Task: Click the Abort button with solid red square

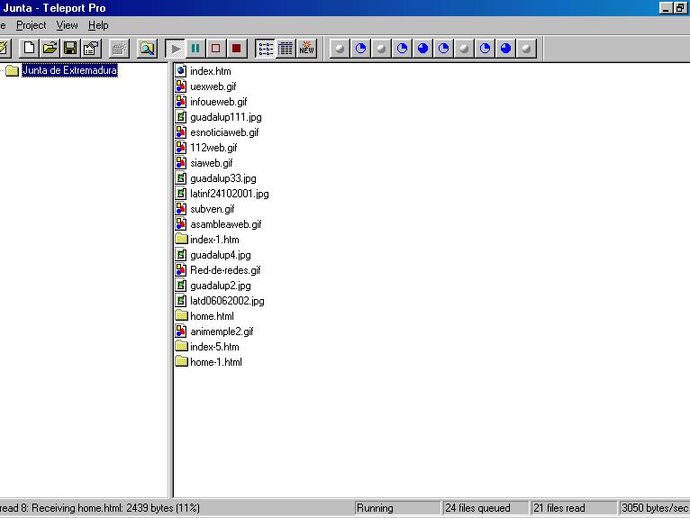Action: click(x=236, y=48)
